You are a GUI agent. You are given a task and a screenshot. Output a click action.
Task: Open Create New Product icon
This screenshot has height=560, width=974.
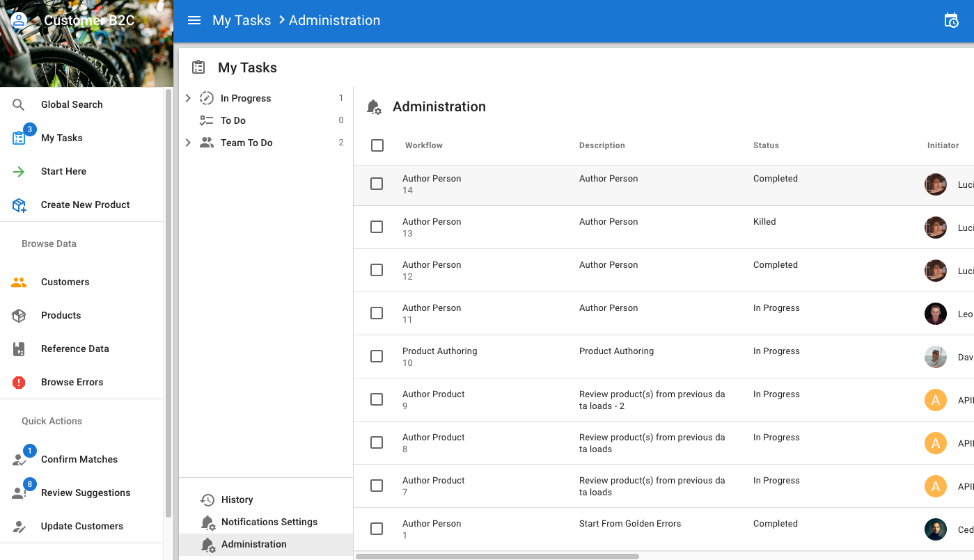(19, 205)
